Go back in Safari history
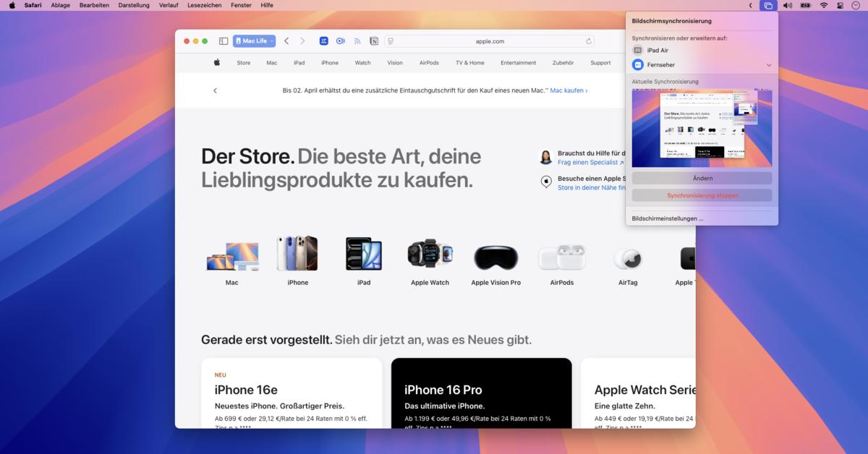The width and height of the screenshot is (868, 454). pyautogui.click(x=286, y=41)
